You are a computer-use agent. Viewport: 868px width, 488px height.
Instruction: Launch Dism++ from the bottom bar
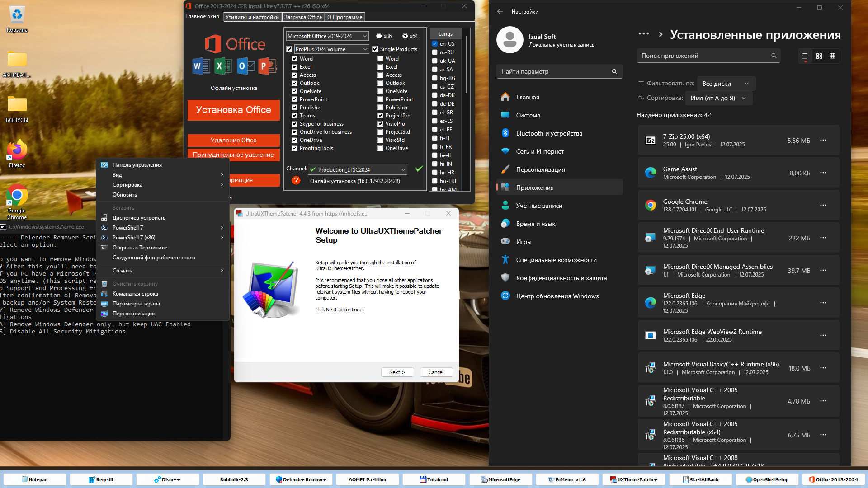click(x=168, y=479)
